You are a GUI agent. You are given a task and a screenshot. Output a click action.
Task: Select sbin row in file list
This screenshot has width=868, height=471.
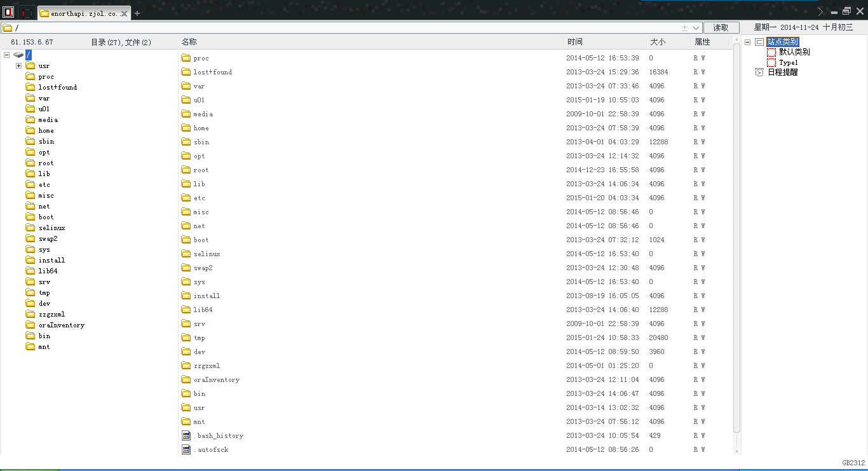tap(456, 142)
